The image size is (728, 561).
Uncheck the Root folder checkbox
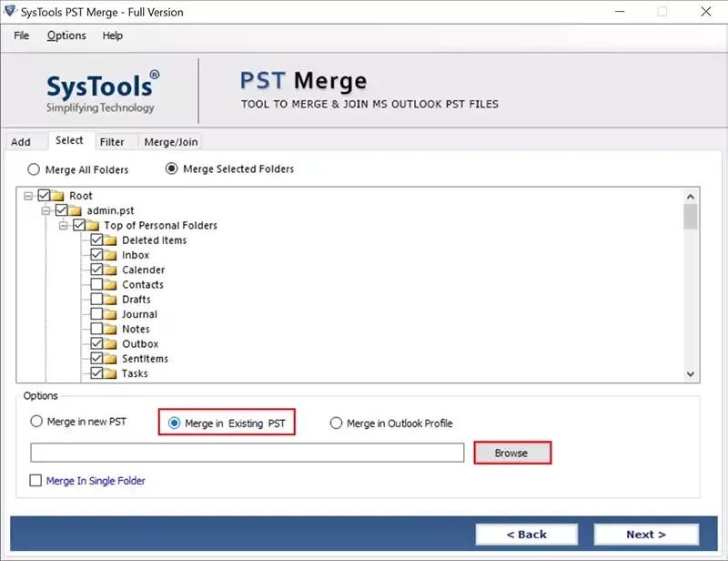[x=44, y=195]
